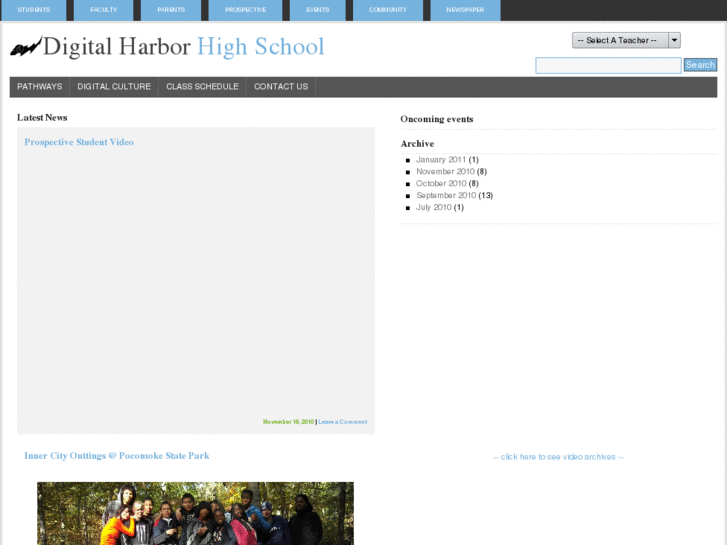The height and width of the screenshot is (545, 727).
Task: Click the Digital Harbor logo icon
Action: (x=26, y=47)
